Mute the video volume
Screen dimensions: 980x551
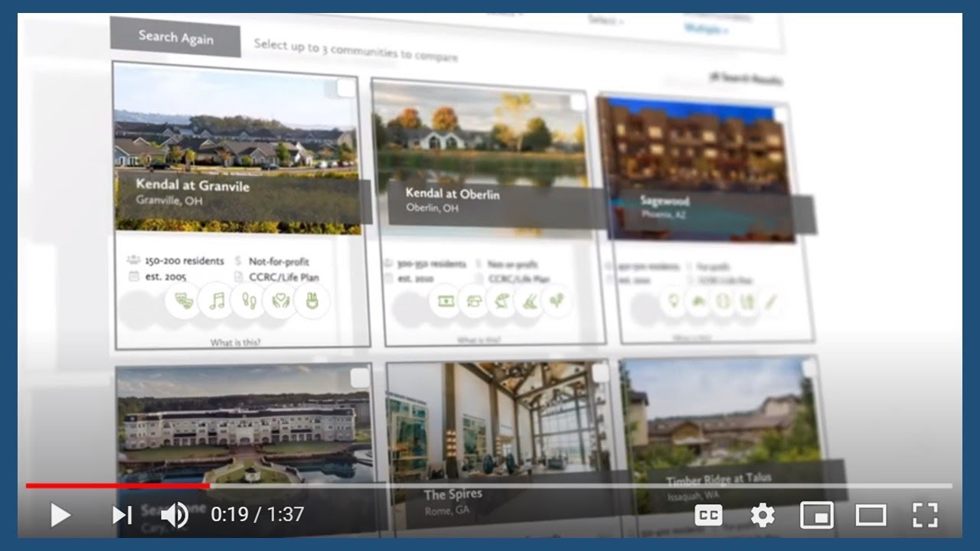point(175,515)
